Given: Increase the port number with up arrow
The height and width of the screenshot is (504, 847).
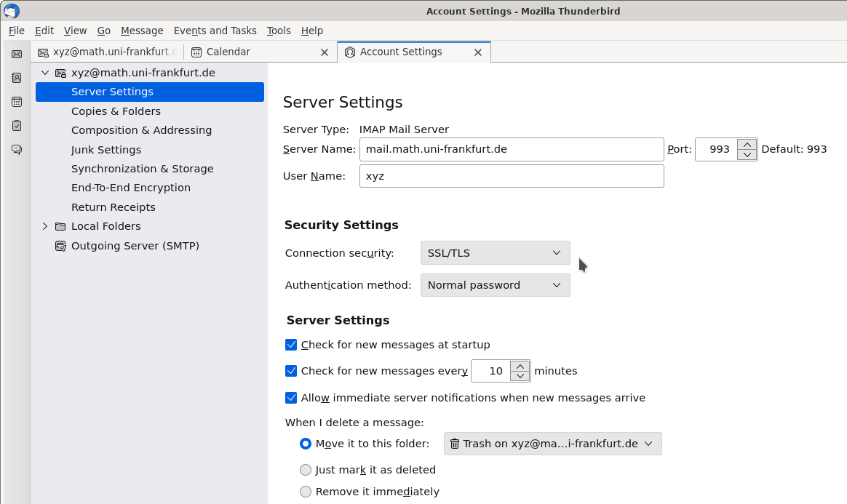Looking at the screenshot, I should point(747,144).
